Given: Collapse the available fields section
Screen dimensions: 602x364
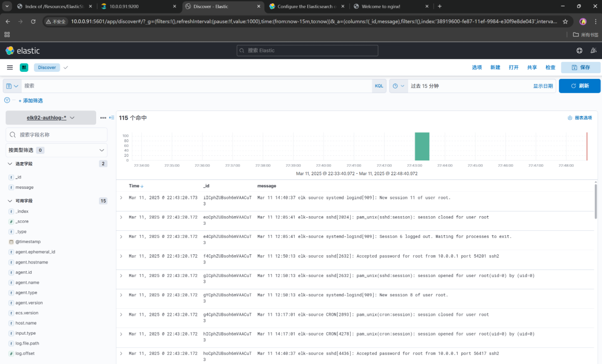Looking at the screenshot, I should 10,201.
